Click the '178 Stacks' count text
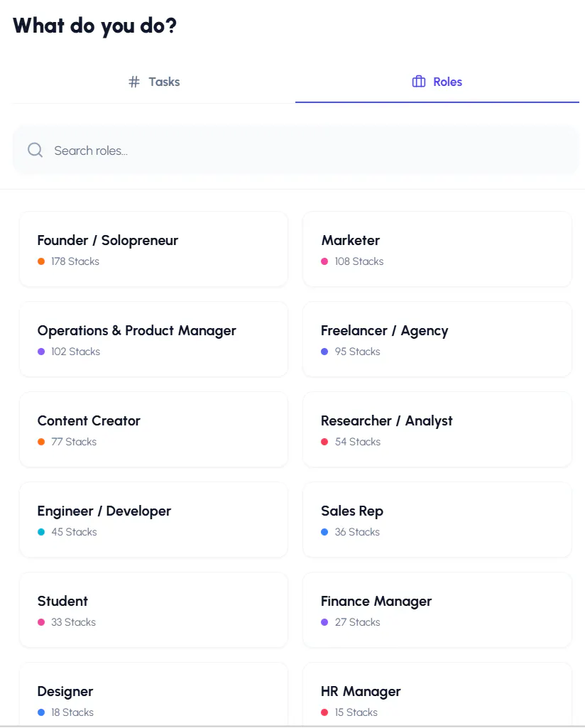This screenshot has height=728, width=585. click(x=75, y=261)
